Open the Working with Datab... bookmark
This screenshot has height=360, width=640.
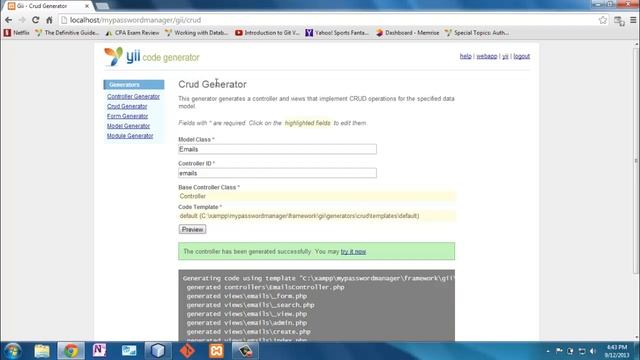click(x=197, y=33)
